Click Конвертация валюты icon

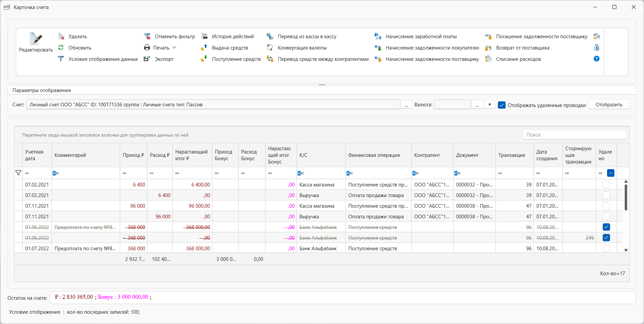point(270,48)
